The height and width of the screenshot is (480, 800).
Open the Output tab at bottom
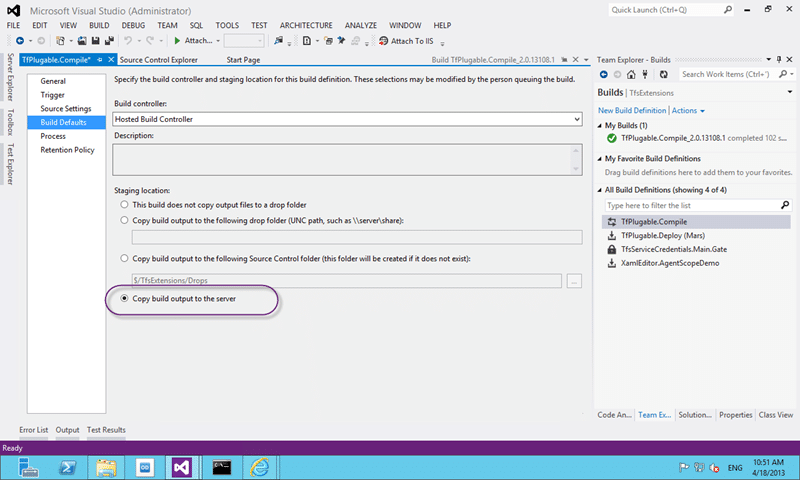coord(67,430)
